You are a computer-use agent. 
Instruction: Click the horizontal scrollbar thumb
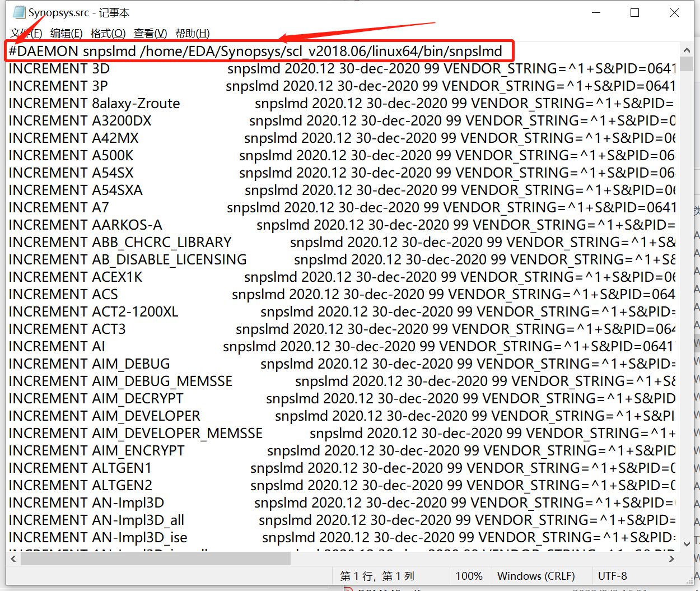coord(156,558)
